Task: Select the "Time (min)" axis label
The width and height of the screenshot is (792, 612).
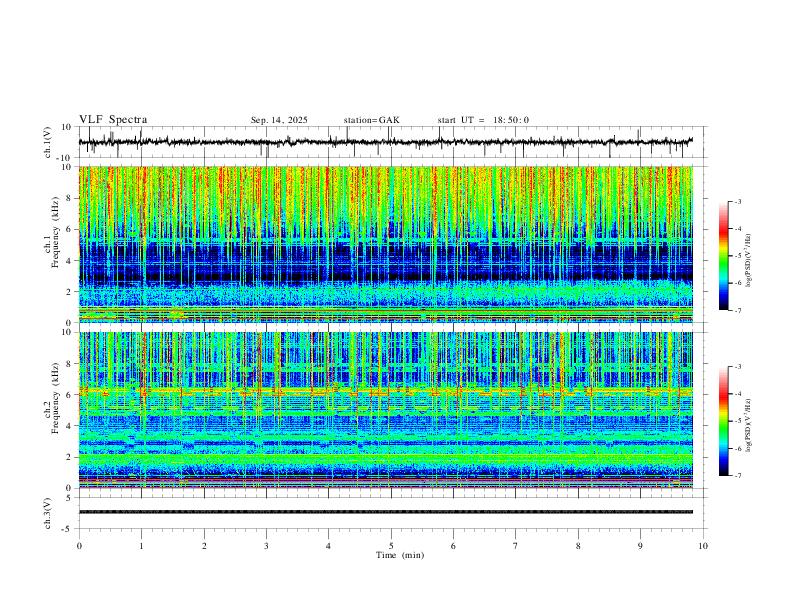Action: pyautogui.click(x=400, y=555)
